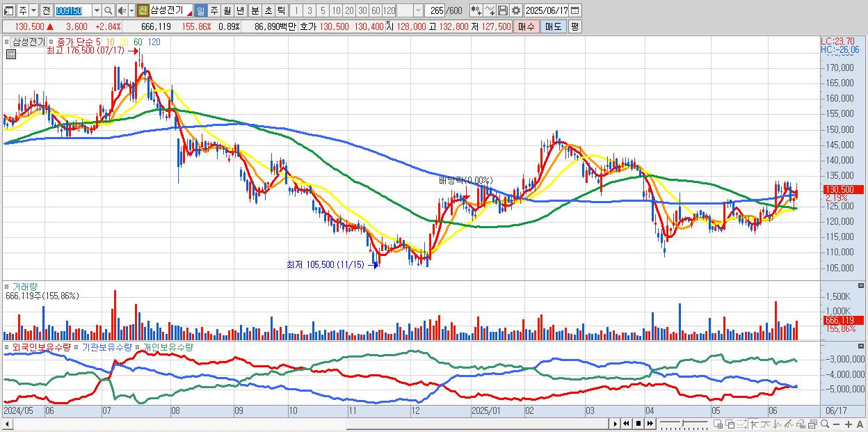Screen dimensions: 868x432
Task: Select interval 1 button
Action: coord(296,10)
